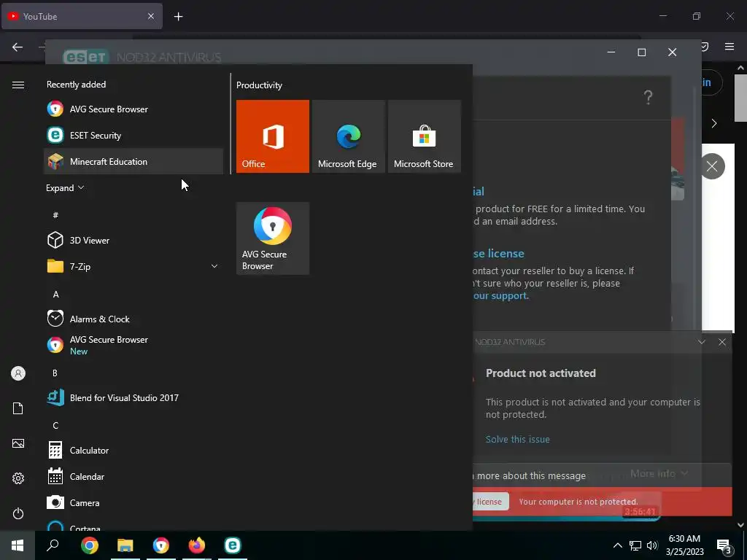Expand the Recently added list
Screen dimensions: 747x560
65,188
